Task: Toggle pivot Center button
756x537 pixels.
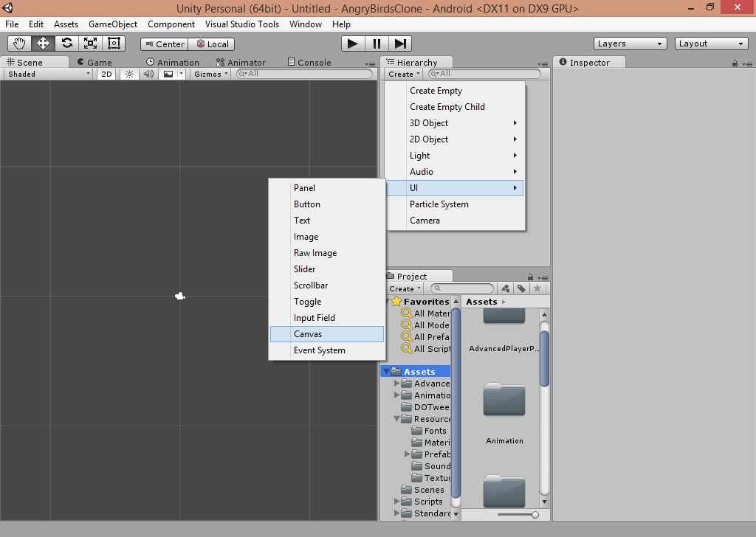Action: pos(165,44)
